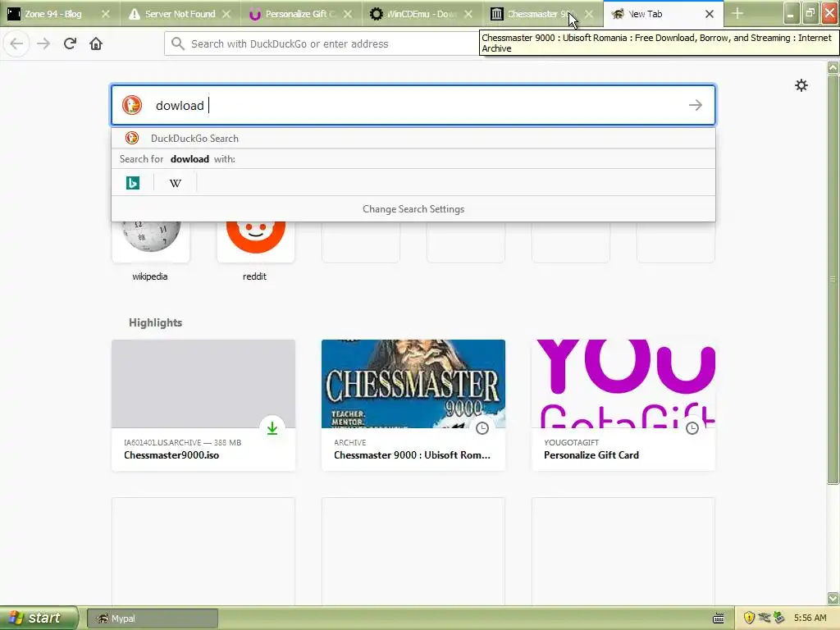Open the home page icon
The height and width of the screenshot is (630, 840).
click(x=96, y=43)
